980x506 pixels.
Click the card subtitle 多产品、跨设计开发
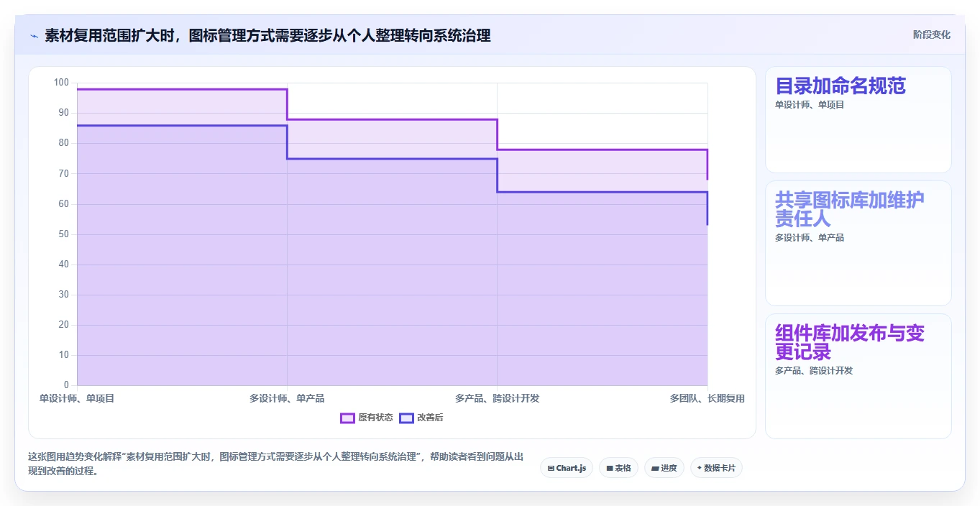click(x=814, y=371)
